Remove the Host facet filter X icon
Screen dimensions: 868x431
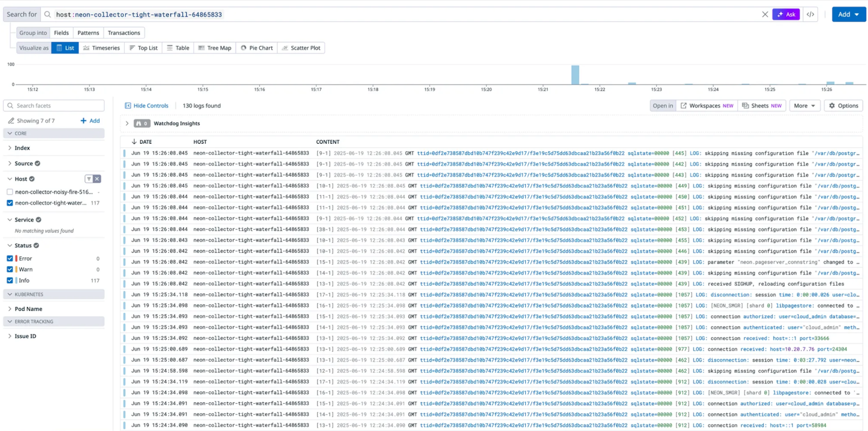click(97, 179)
